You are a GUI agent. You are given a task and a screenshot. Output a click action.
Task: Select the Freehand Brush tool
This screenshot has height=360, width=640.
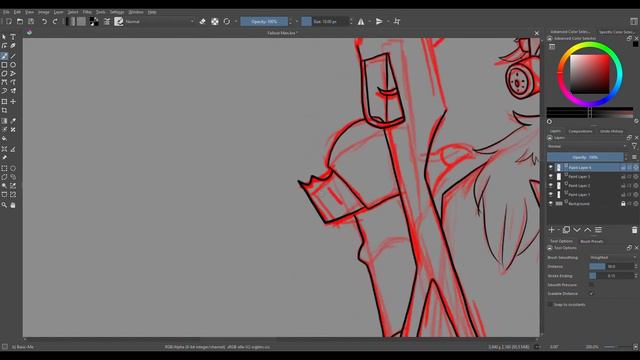4,56
